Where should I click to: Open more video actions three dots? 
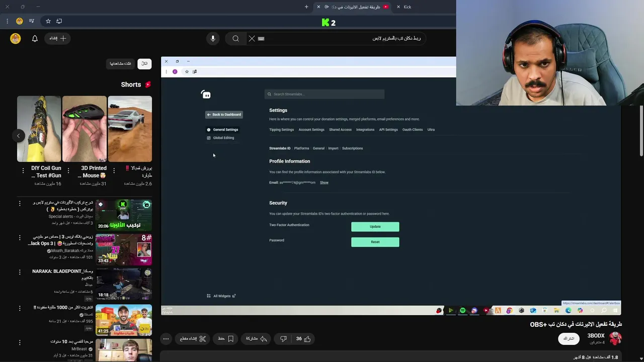pyautogui.click(x=166, y=339)
